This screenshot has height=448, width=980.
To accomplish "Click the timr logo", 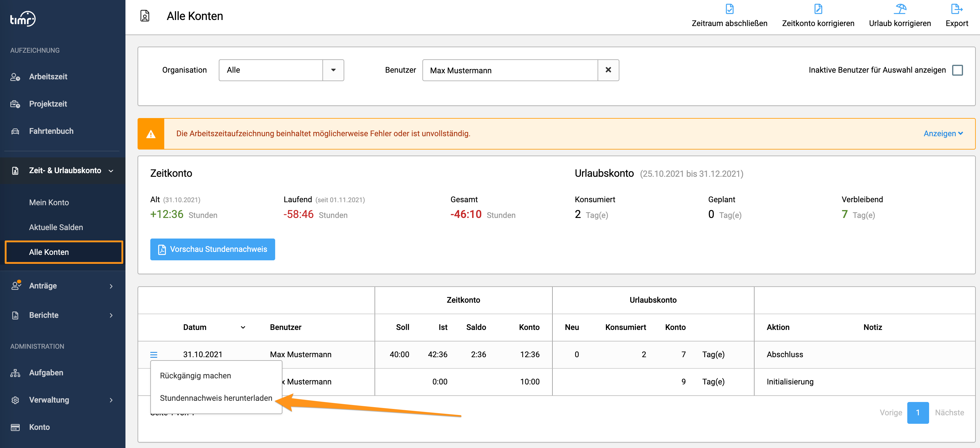I will pos(23,19).
